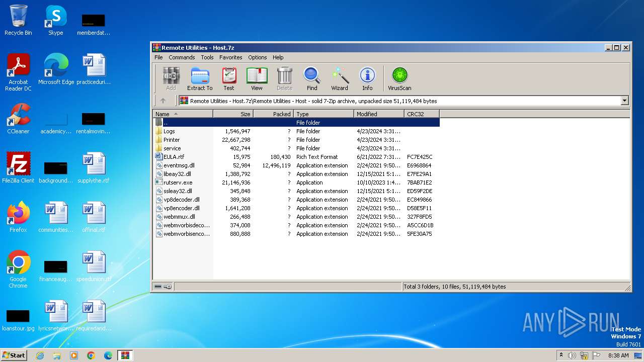Viewport: 644px width, 362px height.
Task: Start VirusScan on the archive
Action: click(x=399, y=79)
